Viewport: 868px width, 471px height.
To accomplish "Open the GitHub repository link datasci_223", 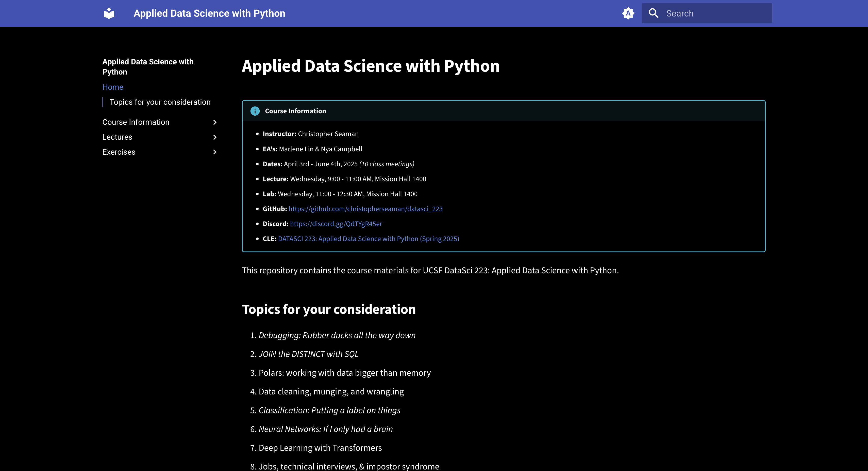I will (x=365, y=209).
